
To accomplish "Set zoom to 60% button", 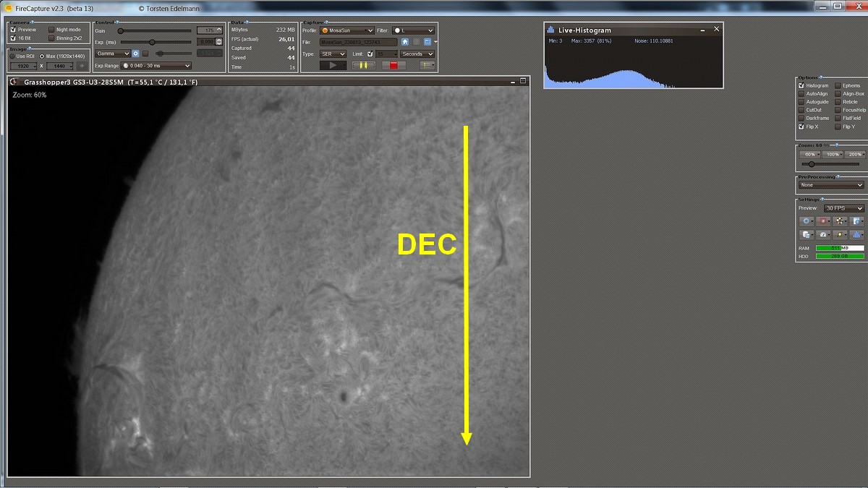I will (810, 155).
